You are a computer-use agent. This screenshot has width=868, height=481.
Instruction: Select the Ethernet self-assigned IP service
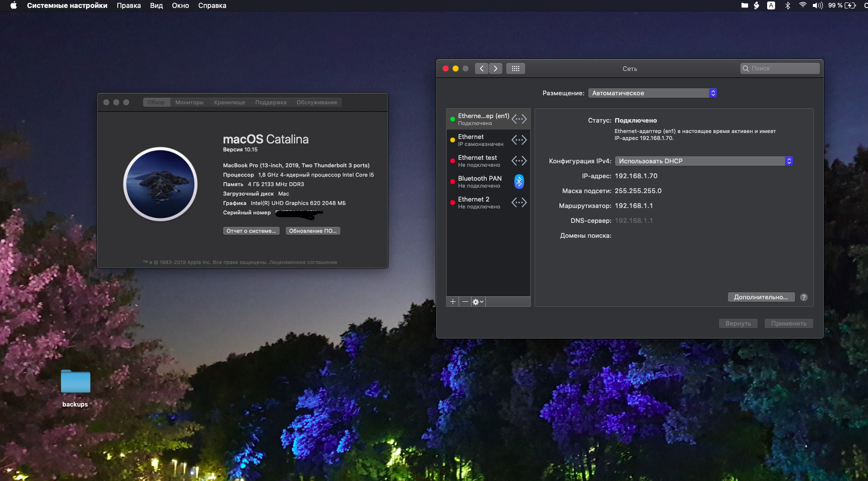coord(488,140)
